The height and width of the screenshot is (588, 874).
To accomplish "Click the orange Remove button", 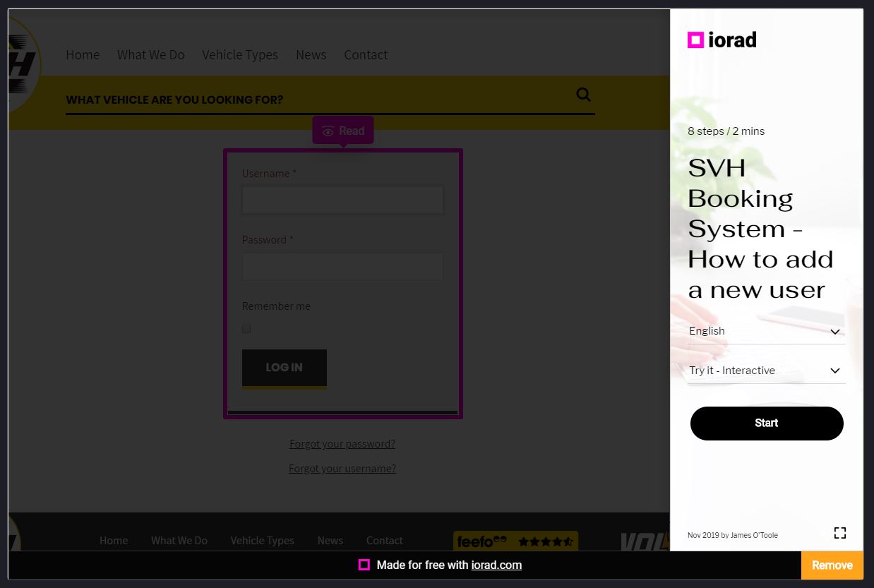I will pyautogui.click(x=832, y=565).
